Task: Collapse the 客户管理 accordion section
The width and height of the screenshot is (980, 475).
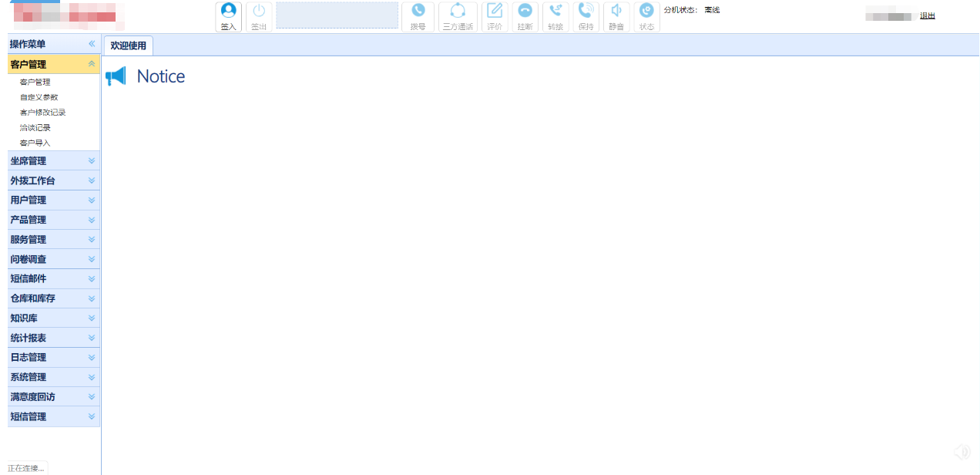Action: [92, 64]
